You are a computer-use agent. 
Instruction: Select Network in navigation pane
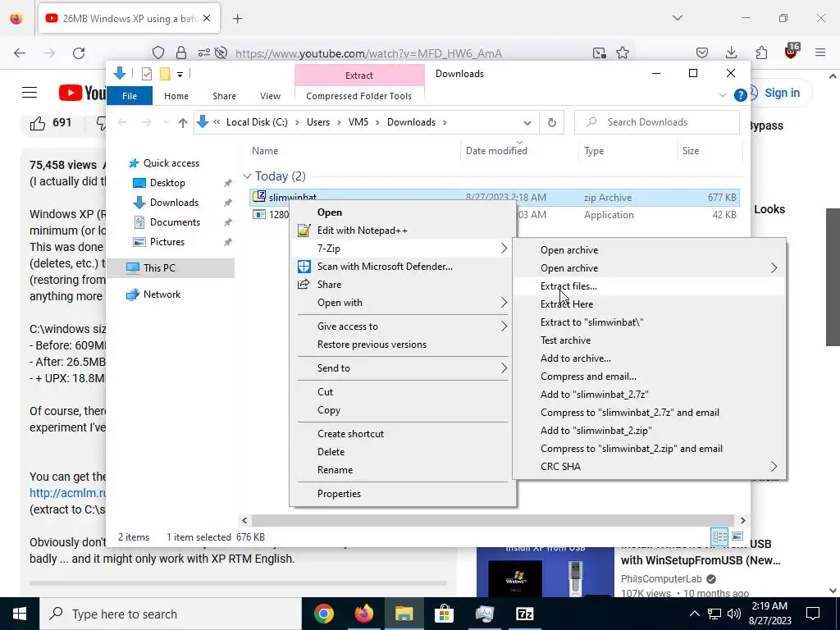[162, 294]
